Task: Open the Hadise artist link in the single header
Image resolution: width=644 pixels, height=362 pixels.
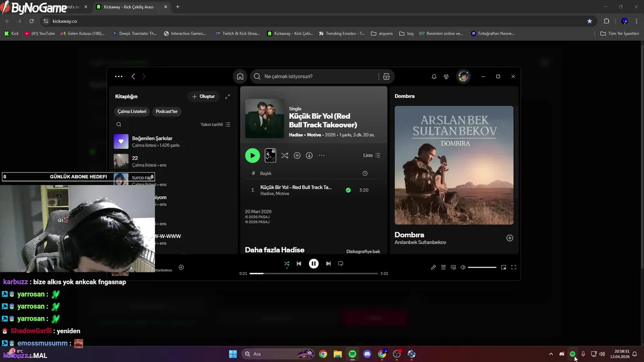Action: 296,135
